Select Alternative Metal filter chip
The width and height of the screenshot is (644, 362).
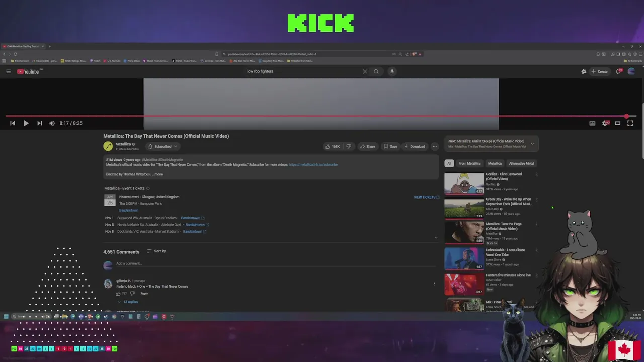[x=521, y=163]
